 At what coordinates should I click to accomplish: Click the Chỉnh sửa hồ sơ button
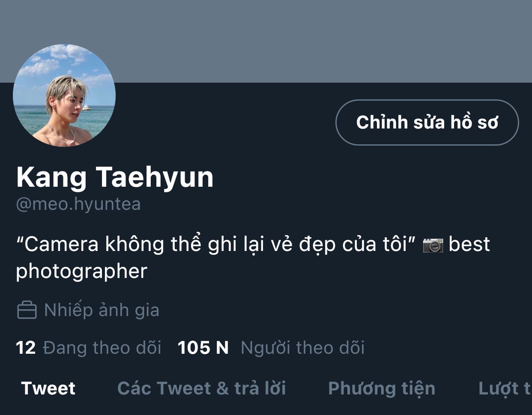click(427, 122)
